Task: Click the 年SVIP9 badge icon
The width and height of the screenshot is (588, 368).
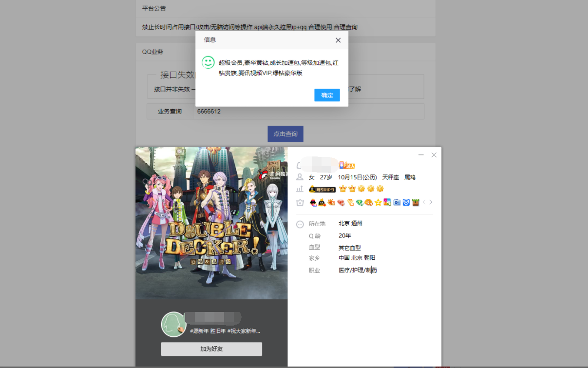Action: 323,189
